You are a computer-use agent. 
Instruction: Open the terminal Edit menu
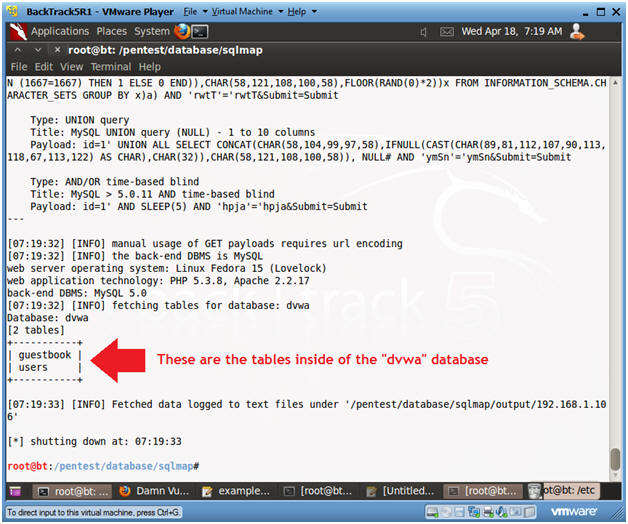(44, 67)
